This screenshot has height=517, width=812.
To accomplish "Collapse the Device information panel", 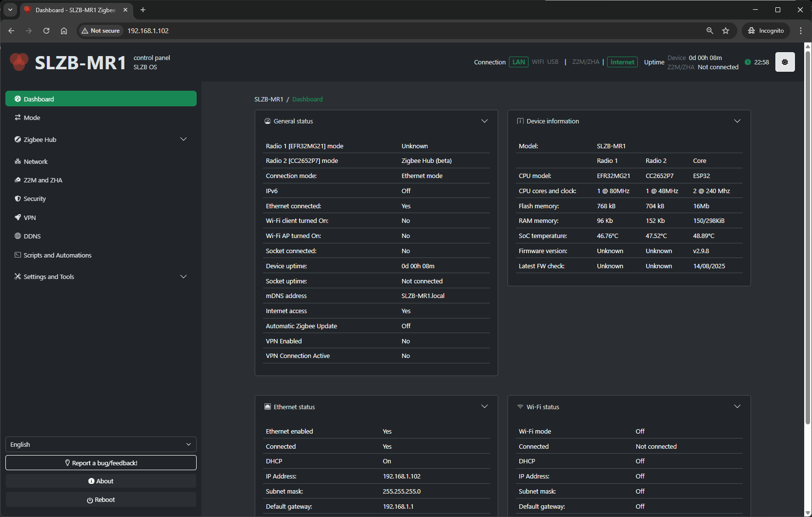I will coord(737,121).
